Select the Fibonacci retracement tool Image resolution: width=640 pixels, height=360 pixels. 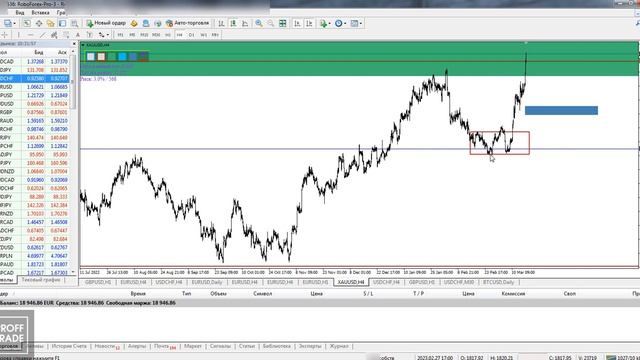[66, 35]
